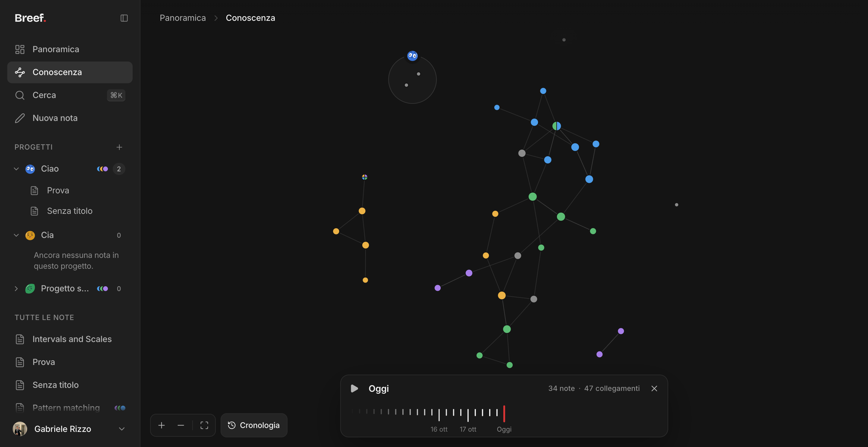The width and height of the screenshot is (868, 447).
Task: Click Gabriele Rizzo profile avatar
Action: [20, 429]
